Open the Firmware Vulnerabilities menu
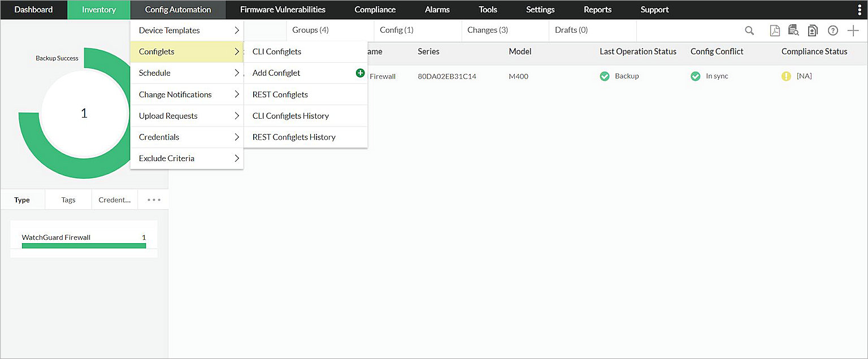 pyautogui.click(x=282, y=9)
